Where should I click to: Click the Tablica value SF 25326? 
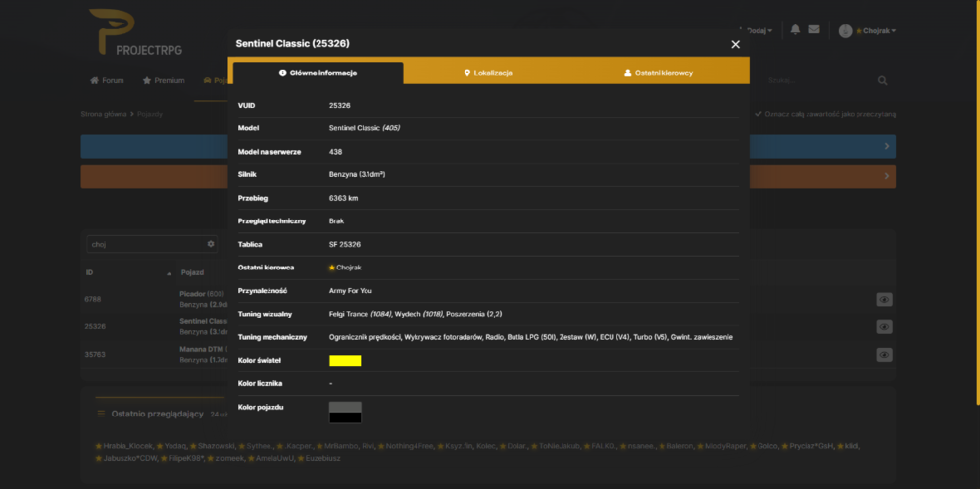345,245
